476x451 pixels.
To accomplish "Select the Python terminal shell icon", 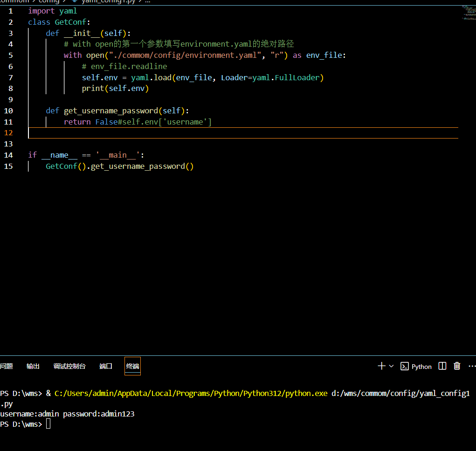I will pyautogui.click(x=404, y=366).
